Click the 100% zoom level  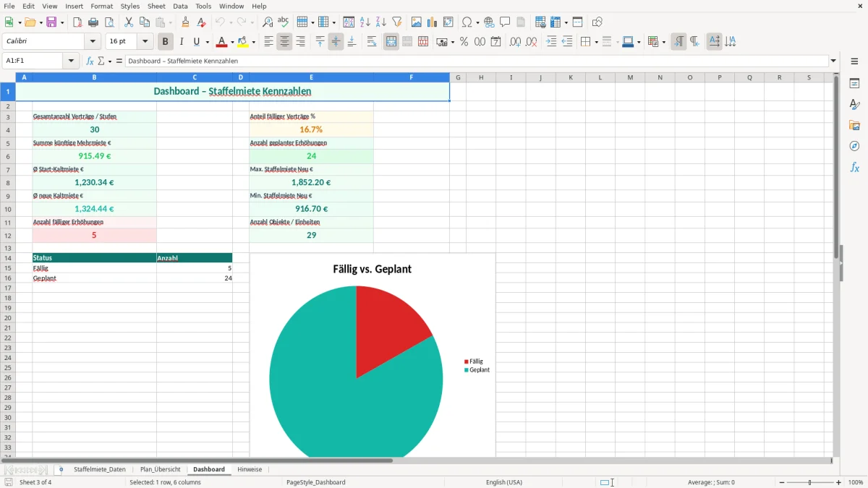[856, 482]
